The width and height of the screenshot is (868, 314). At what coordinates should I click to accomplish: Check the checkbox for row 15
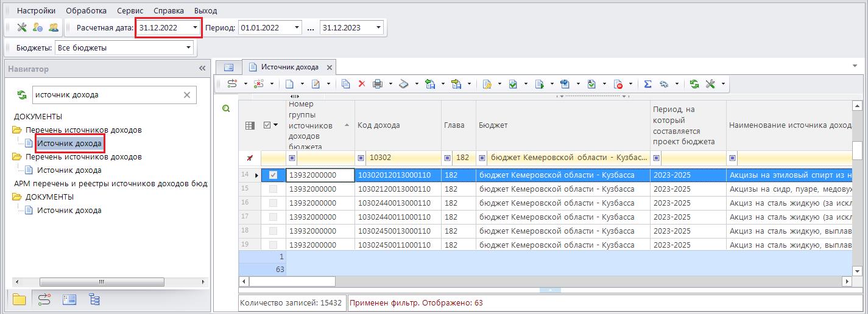pyautogui.click(x=273, y=189)
